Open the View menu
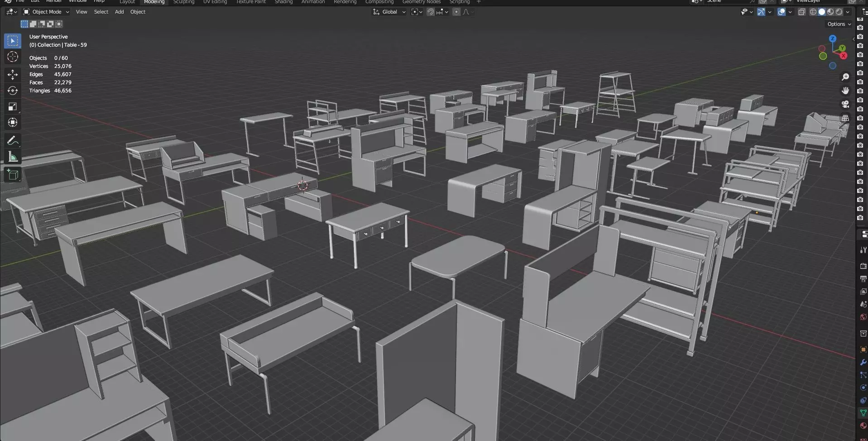868x441 pixels. pos(82,12)
